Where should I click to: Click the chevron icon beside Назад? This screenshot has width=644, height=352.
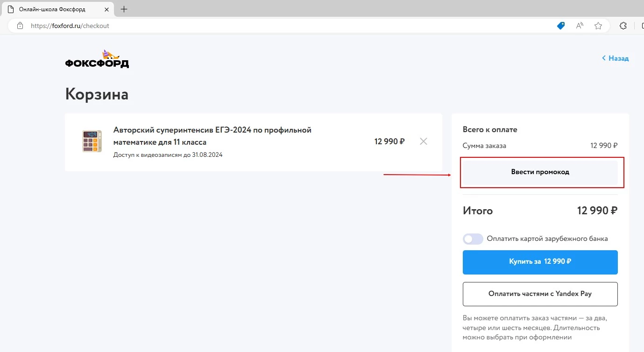603,58
